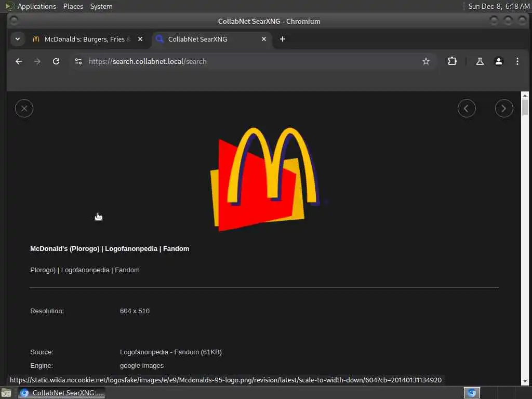This screenshot has width=532, height=399.
Task: Reload the current page
Action: point(56,61)
